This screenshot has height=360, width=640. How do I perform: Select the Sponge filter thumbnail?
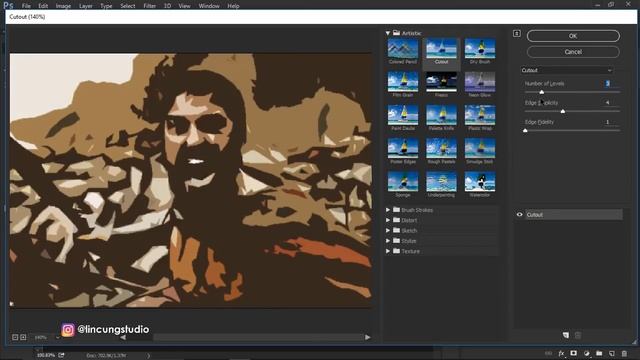click(403, 182)
